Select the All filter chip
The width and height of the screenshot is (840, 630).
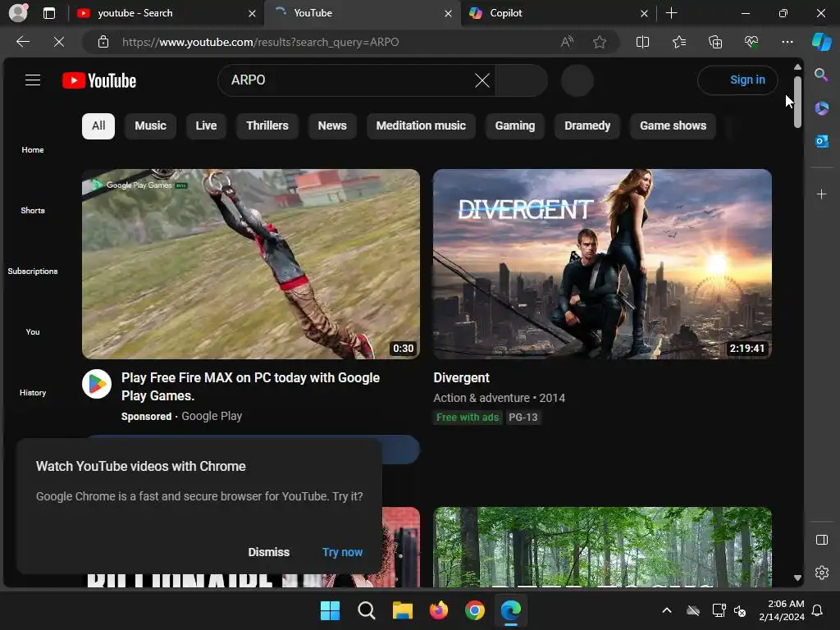click(98, 126)
